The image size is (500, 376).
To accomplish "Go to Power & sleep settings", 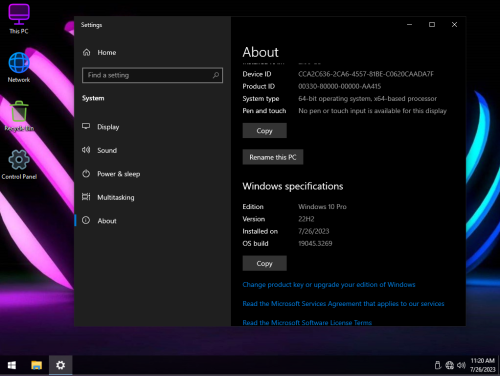I will tap(111, 174).
